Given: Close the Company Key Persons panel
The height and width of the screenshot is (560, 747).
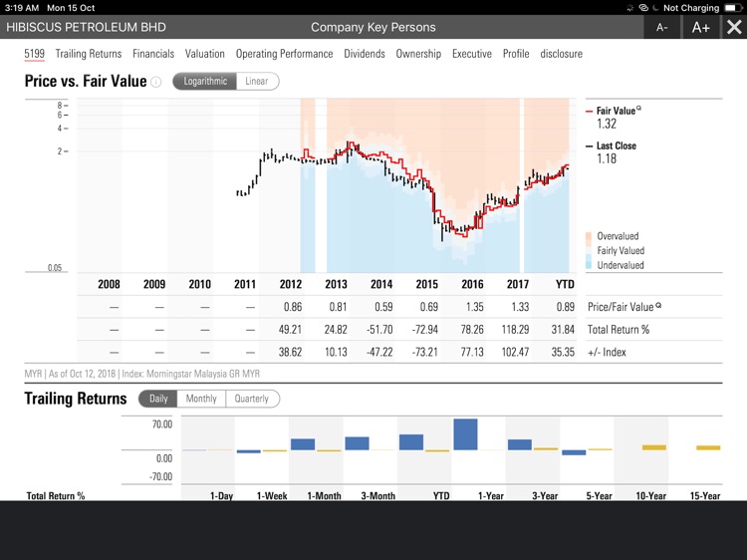Looking at the screenshot, I should 734,27.
